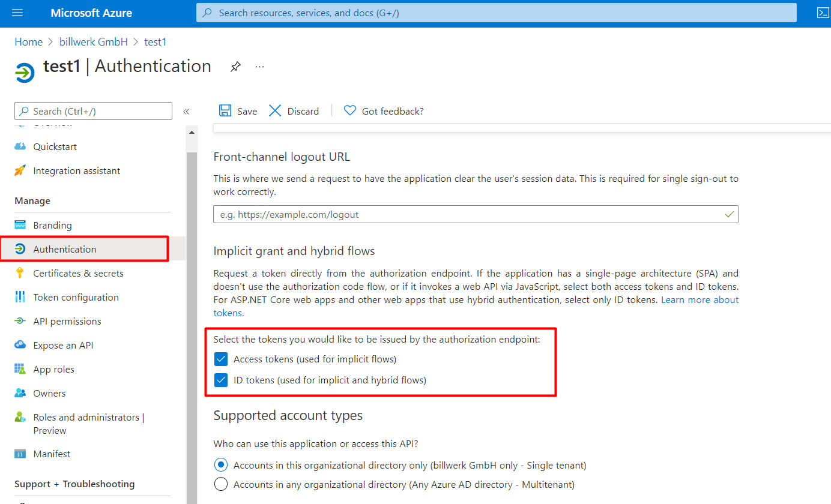Screen dimensions: 831x504
Task: Click the Roles and administrators icon
Action: 20,417
